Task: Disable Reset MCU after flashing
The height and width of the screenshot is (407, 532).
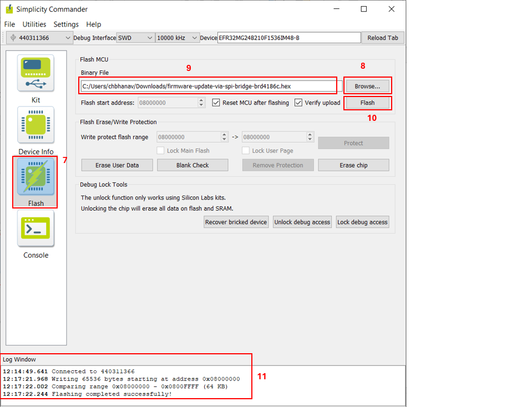Action: pos(216,102)
